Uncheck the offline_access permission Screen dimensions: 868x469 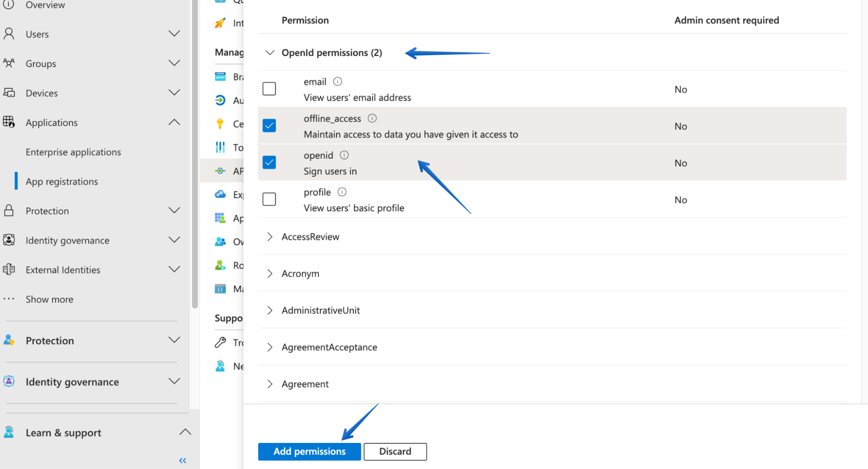point(269,125)
